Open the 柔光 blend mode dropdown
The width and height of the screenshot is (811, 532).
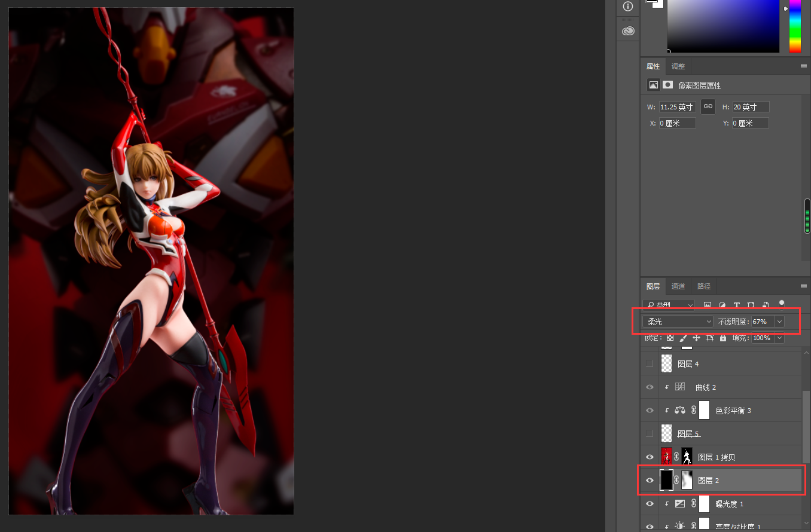pos(678,322)
